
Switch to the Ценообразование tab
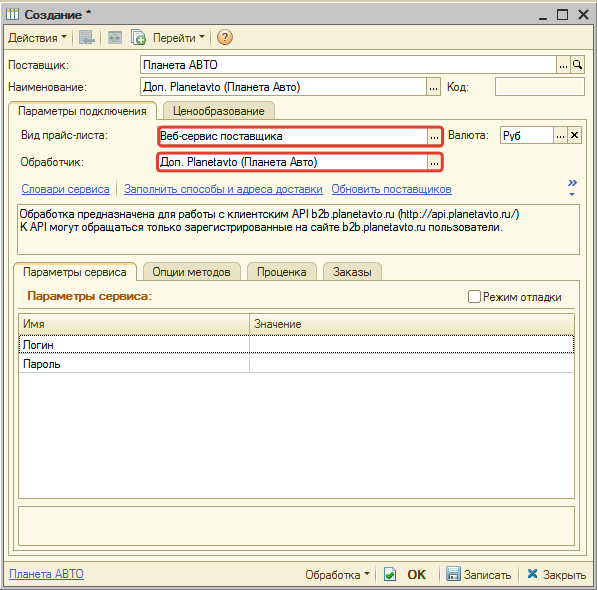coord(219,111)
